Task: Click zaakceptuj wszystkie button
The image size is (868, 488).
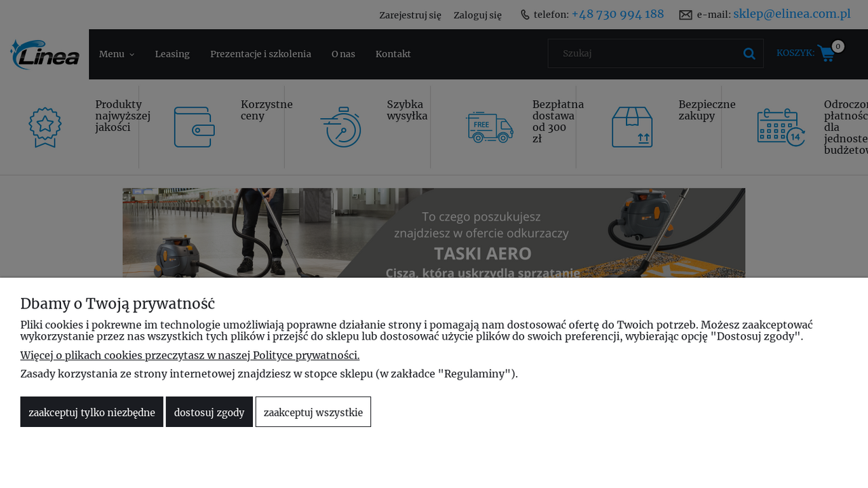Action: tap(313, 412)
